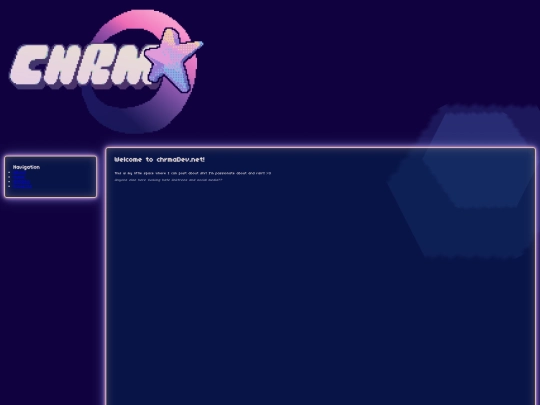Click the CHRM star logo image
This screenshot has height=405, width=540.
106,71
